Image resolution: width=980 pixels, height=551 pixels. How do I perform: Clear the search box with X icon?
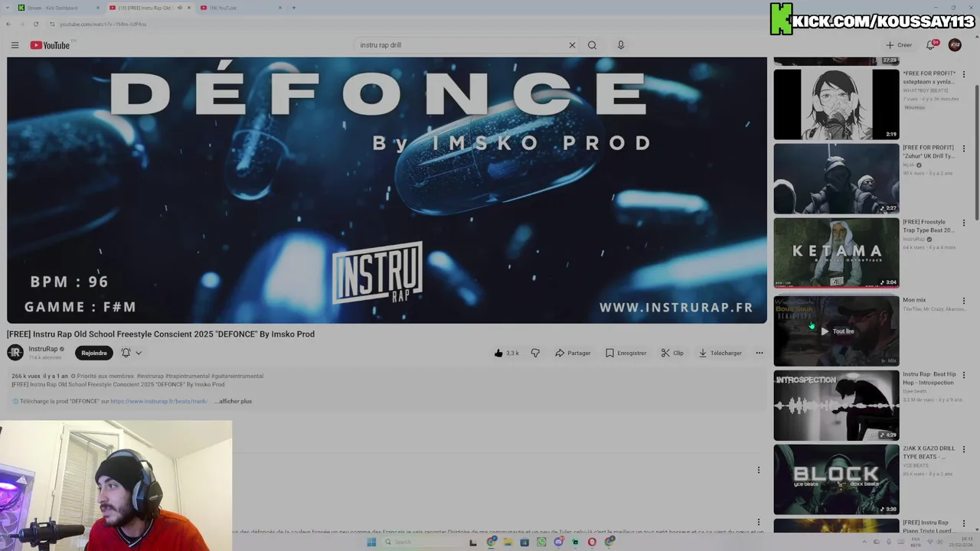coord(572,45)
